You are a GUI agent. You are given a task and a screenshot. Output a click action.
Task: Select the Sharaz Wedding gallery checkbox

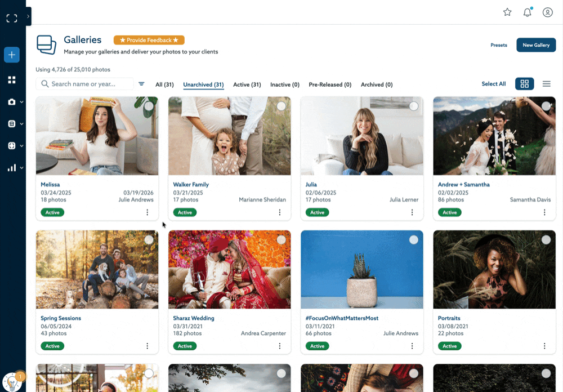pos(281,239)
